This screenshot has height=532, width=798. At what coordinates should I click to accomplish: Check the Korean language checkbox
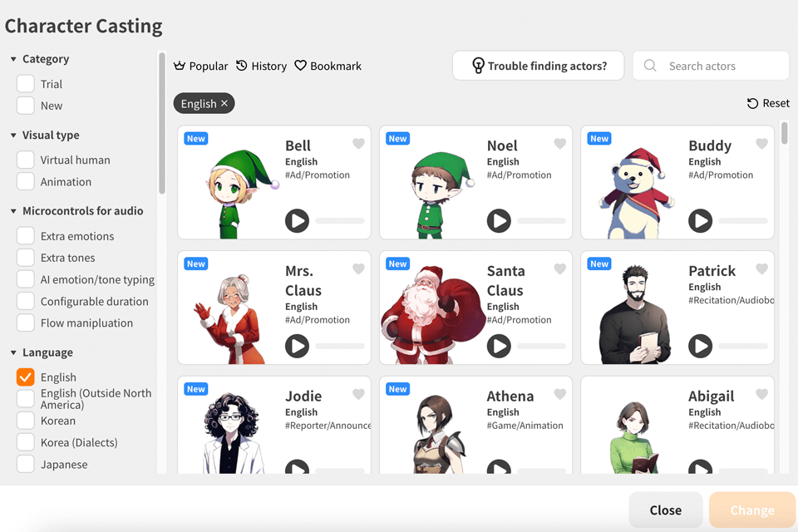(x=26, y=421)
